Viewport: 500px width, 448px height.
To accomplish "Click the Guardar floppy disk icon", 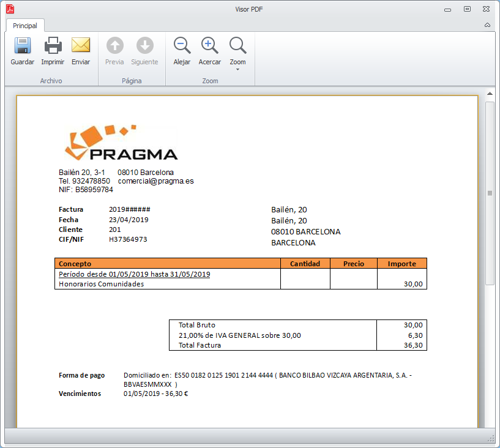I will tap(23, 46).
